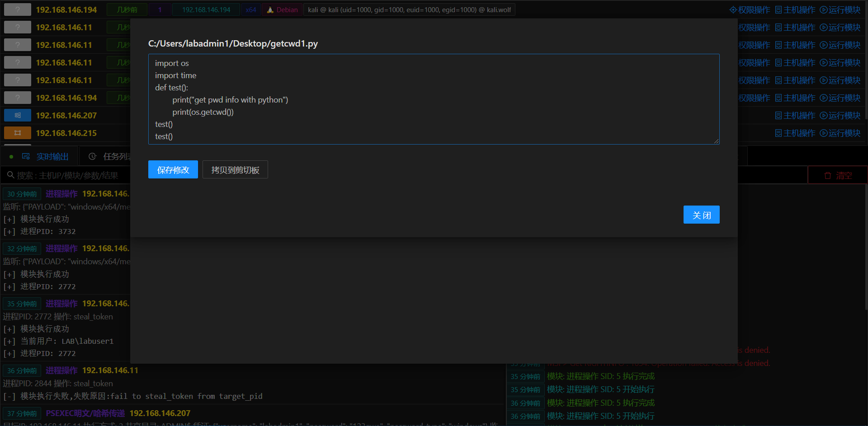868x426 pixels.
Task: Click the 32 分钟前 timestamp badge
Action: tap(22, 248)
